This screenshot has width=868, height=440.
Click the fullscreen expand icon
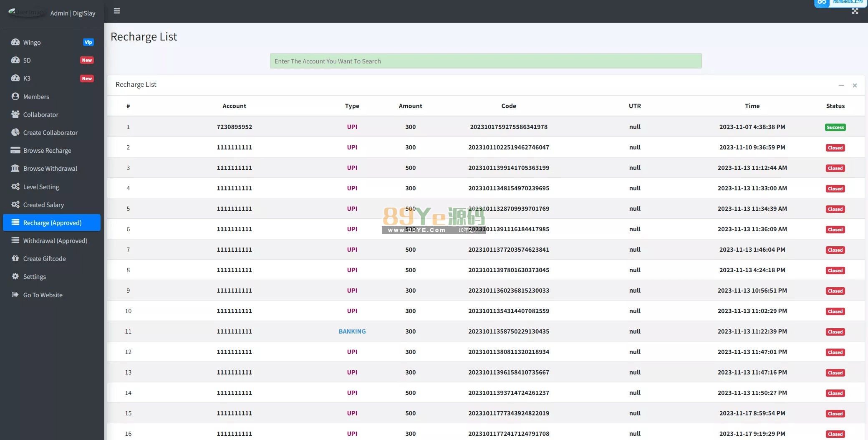point(855,11)
